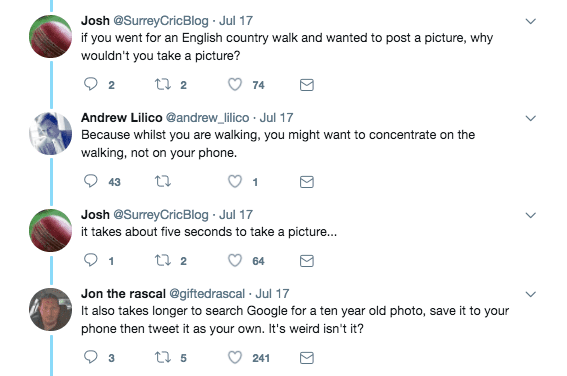Retweet Andrew Lilico's tweet about walking

click(x=163, y=181)
